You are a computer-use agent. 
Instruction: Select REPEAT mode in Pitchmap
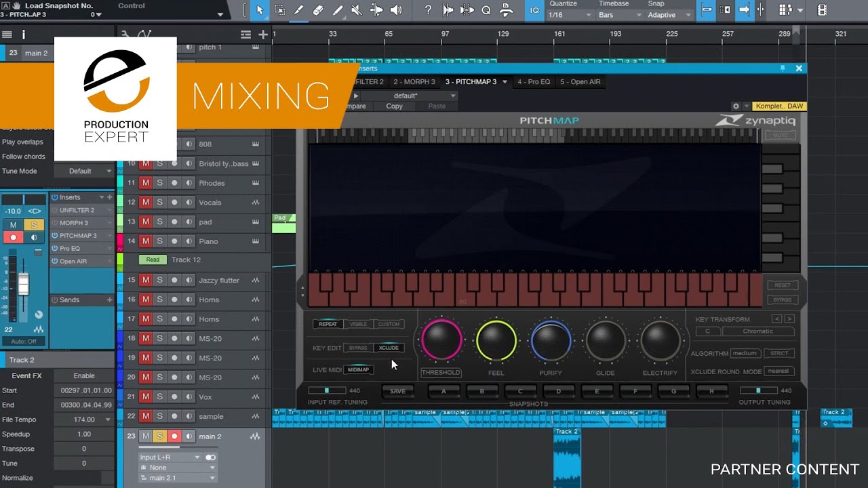click(x=328, y=324)
